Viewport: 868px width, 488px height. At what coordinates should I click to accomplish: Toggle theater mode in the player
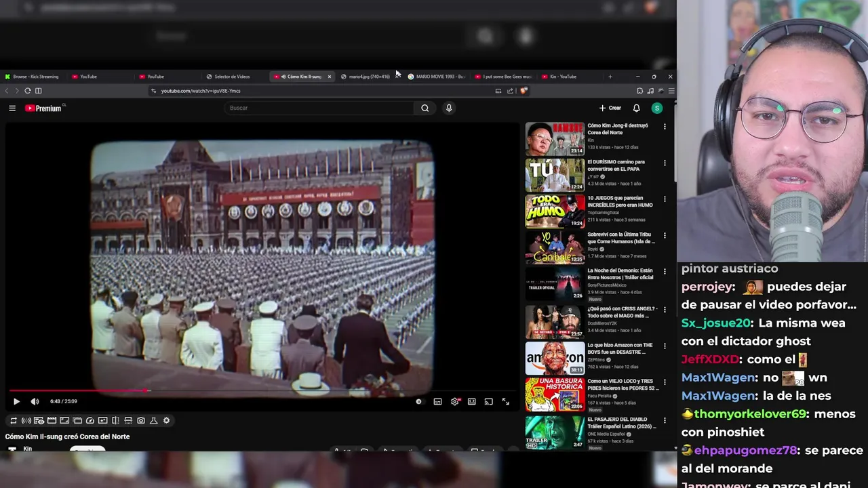coord(471,401)
